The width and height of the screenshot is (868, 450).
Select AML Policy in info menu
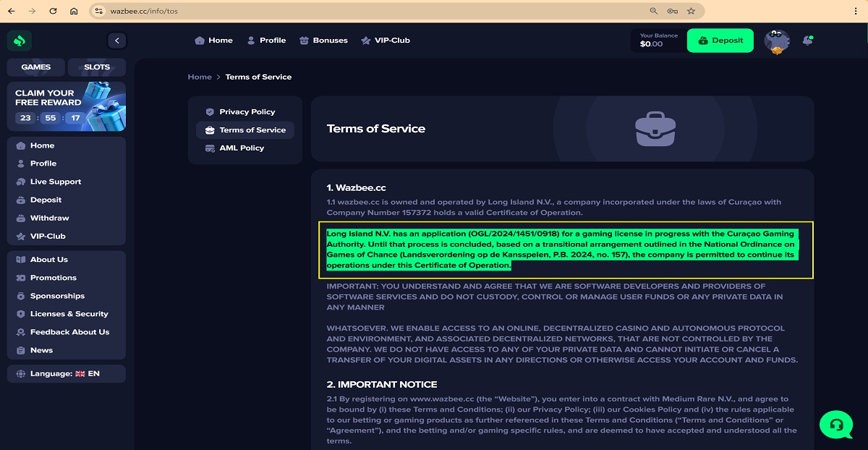242,148
